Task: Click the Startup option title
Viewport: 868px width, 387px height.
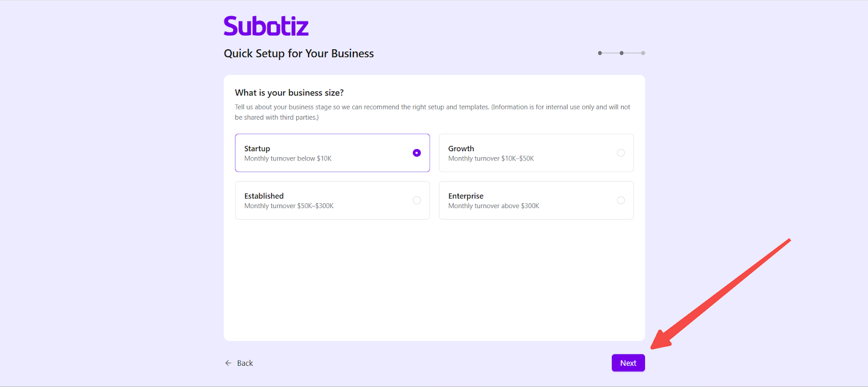Action: 257,149
